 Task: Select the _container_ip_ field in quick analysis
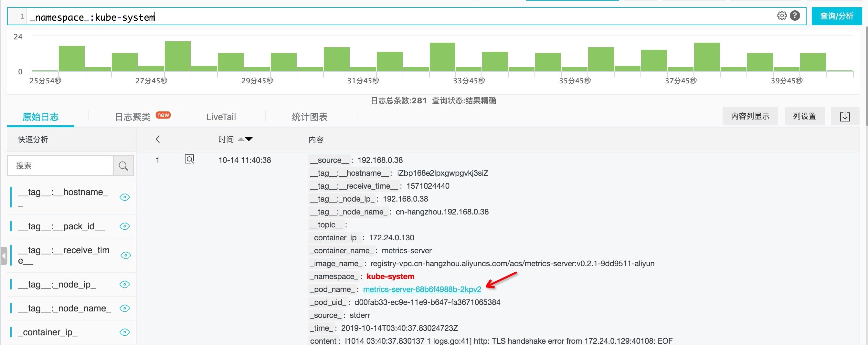pyautogui.click(x=48, y=332)
